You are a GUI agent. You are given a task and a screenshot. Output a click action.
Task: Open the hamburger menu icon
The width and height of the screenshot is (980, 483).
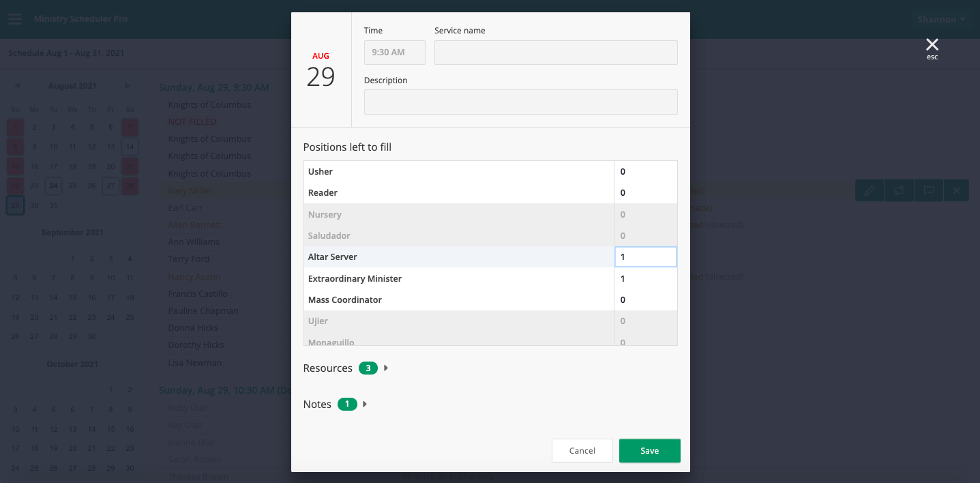pyautogui.click(x=15, y=19)
